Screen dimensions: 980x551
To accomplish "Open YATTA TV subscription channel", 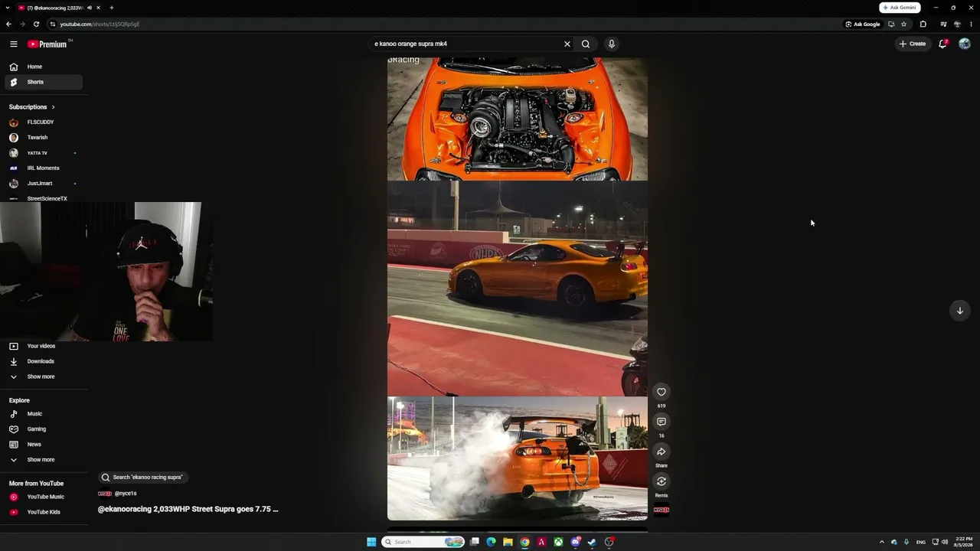I will 44,153.
